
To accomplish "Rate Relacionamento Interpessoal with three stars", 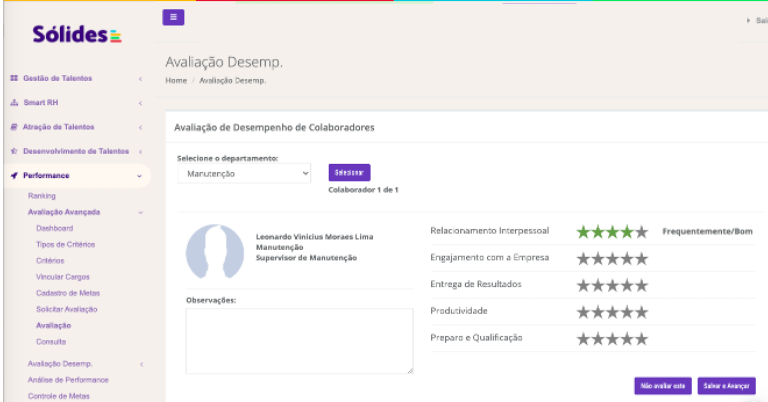I will (612, 232).
